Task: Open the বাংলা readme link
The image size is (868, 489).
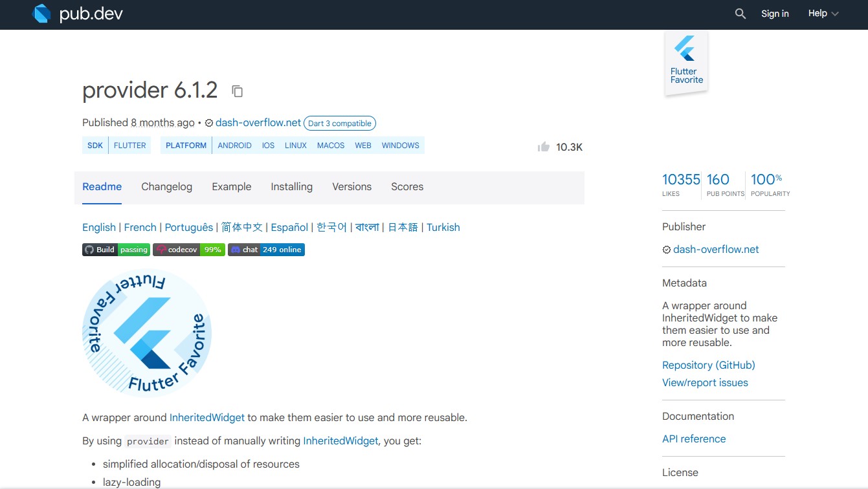Action: [367, 227]
